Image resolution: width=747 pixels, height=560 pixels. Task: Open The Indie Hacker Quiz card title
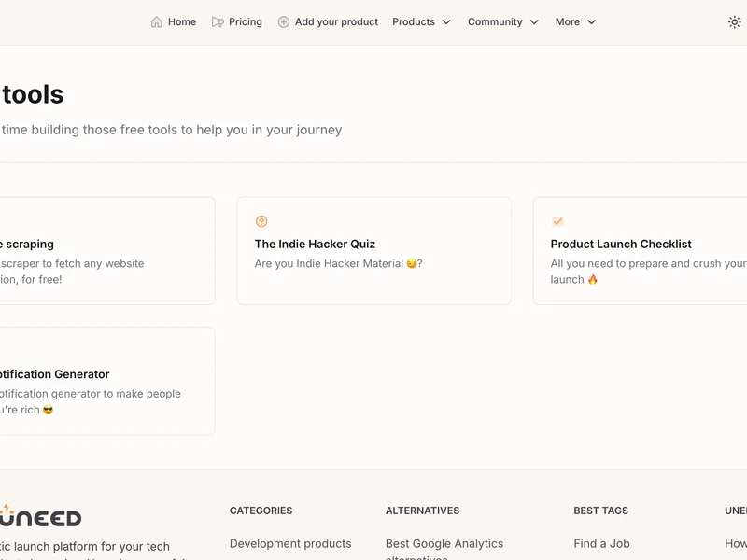(315, 244)
